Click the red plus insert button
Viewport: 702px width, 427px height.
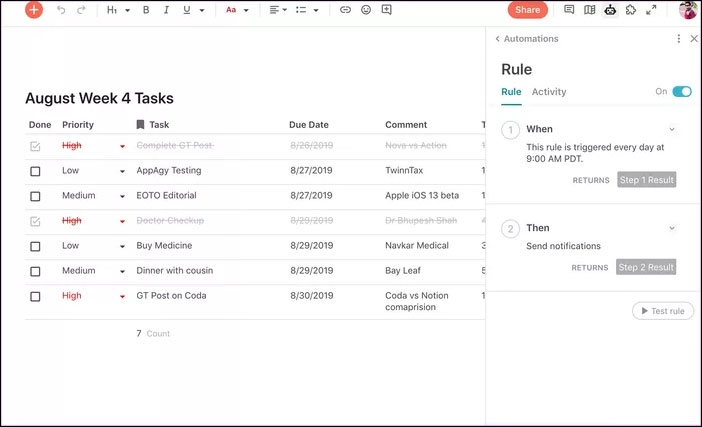coord(34,10)
